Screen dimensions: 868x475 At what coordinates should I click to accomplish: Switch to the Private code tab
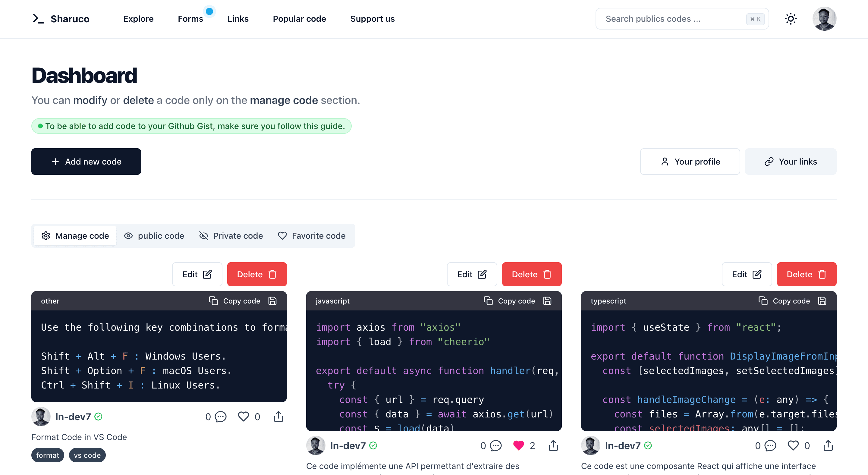pos(231,236)
